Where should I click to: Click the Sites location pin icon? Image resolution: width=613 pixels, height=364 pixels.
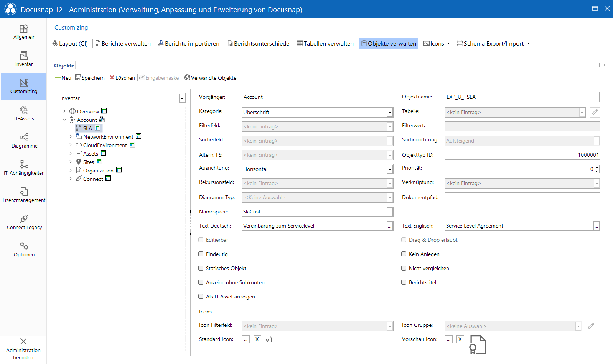[x=79, y=162]
